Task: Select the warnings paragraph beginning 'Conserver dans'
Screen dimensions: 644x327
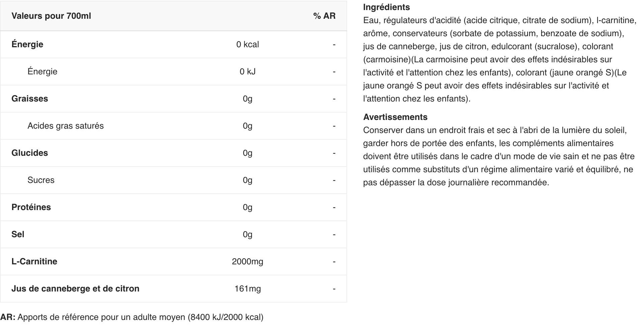Action: pos(499,156)
